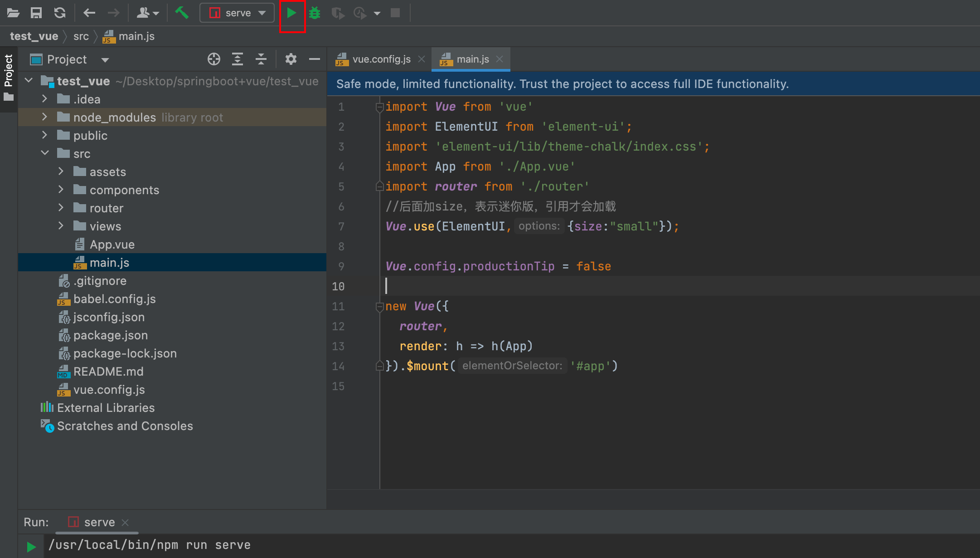Toggle the vertical Project tool window tab
Viewport: 980px width, 558px height.
(x=9, y=78)
